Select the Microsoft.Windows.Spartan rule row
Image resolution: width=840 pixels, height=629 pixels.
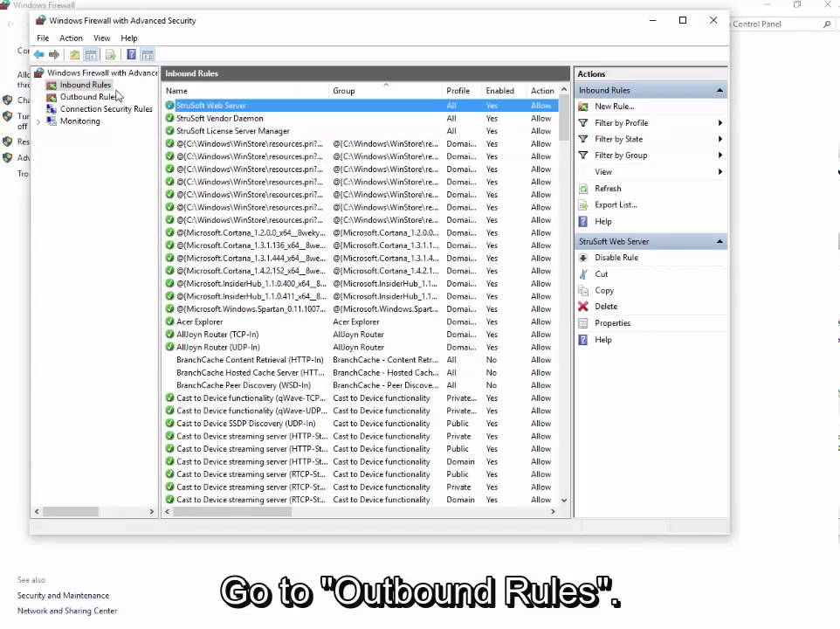(x=361, y=309)
